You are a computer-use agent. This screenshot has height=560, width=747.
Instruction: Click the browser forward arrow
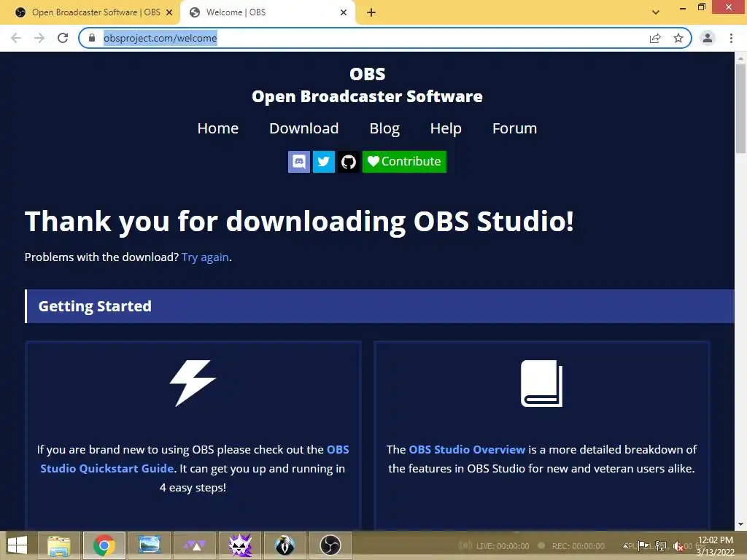click(x=39, y=38)
